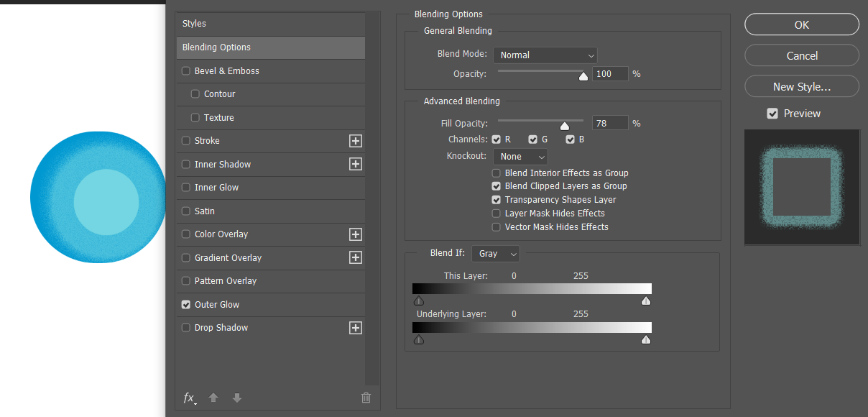
Task: Click the style preview thumbnail
Action: (802, 187)
